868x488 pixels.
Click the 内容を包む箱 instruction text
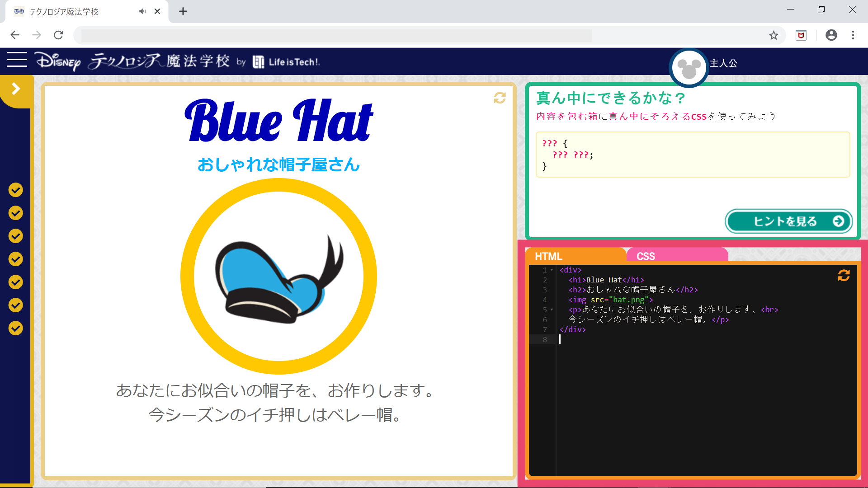coord(656,116)
